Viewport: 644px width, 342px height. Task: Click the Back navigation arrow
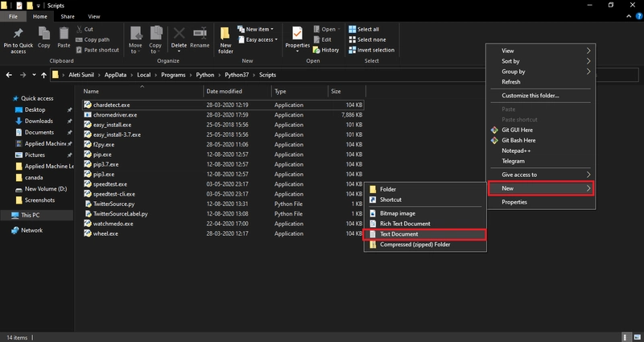tap(9, 75)
